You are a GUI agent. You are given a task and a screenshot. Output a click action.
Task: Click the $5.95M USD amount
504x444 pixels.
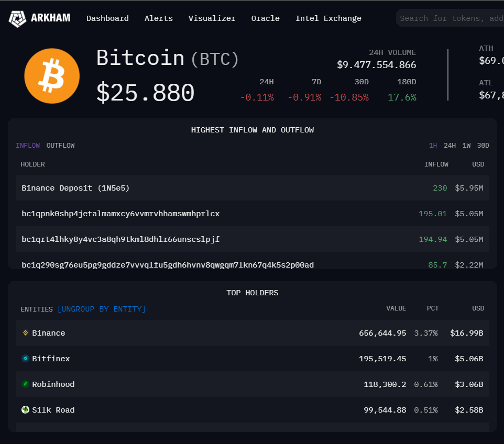469,188
